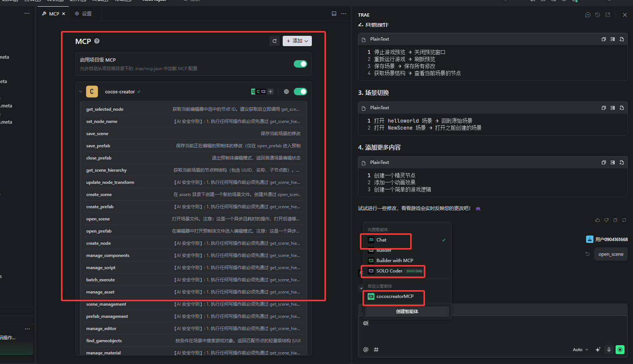Close the TRAE side panel
Screen dimensions: 633x364
click(625, 15)
